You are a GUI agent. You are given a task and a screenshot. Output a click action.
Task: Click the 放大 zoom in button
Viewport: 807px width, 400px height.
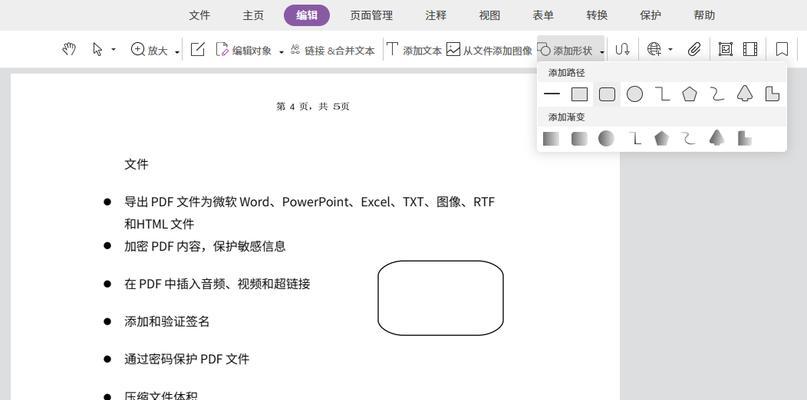point(149,50)
